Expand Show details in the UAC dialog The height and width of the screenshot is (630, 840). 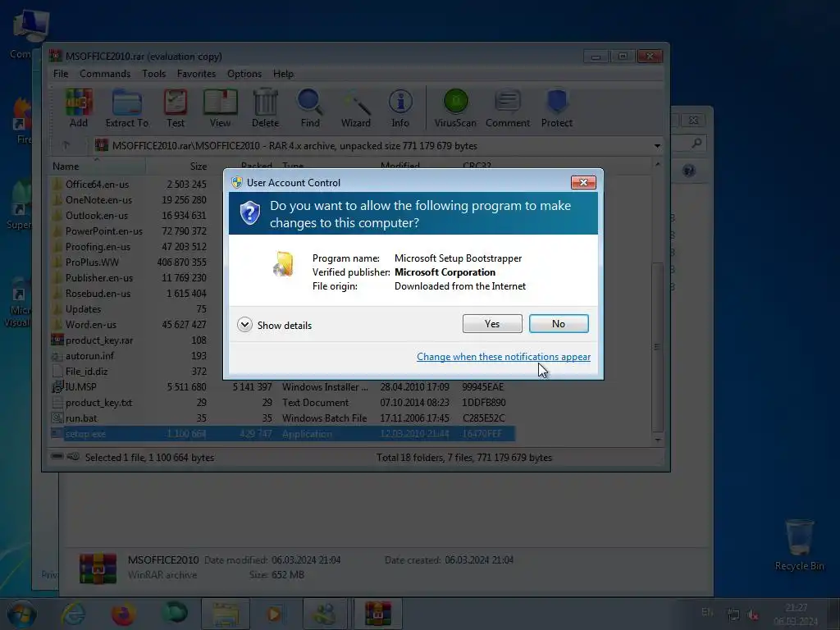pyautogui.click(x=274, y=325)
